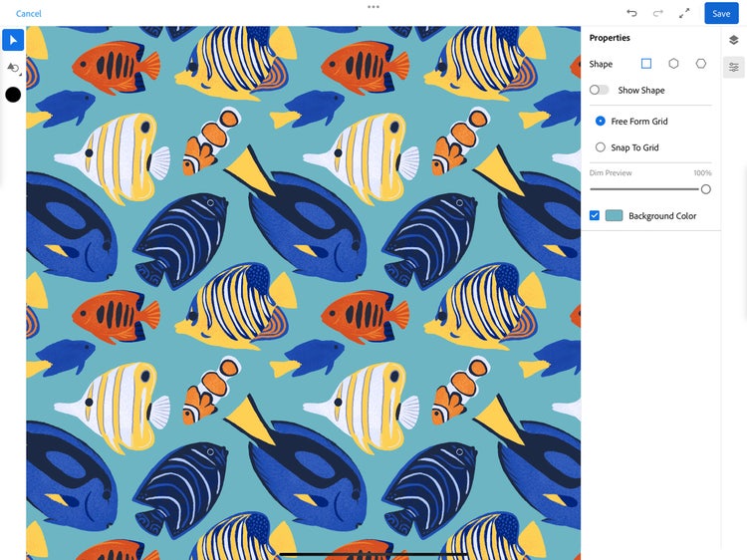Open the teal background color swatch

[615, 215]
